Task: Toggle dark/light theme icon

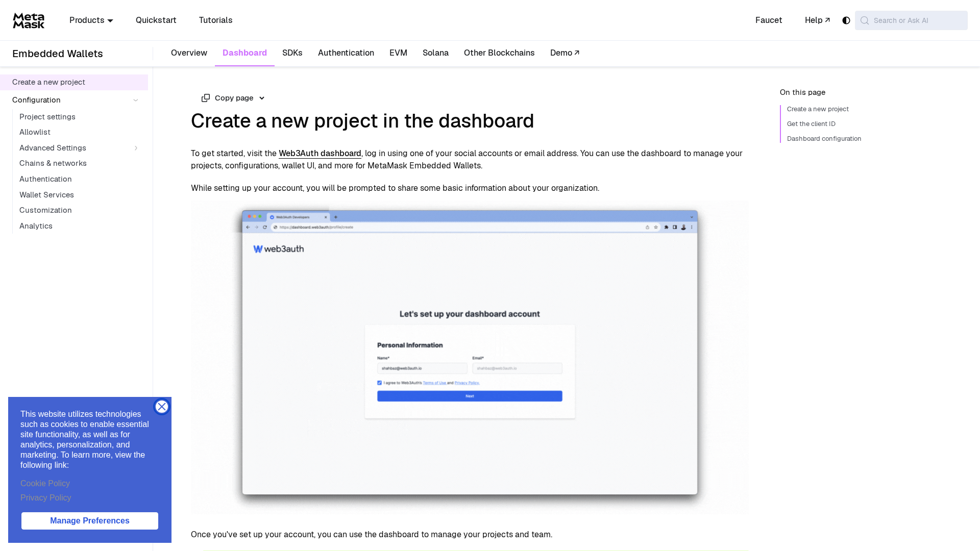Action: pyautogui.click(x=846, y=20)
